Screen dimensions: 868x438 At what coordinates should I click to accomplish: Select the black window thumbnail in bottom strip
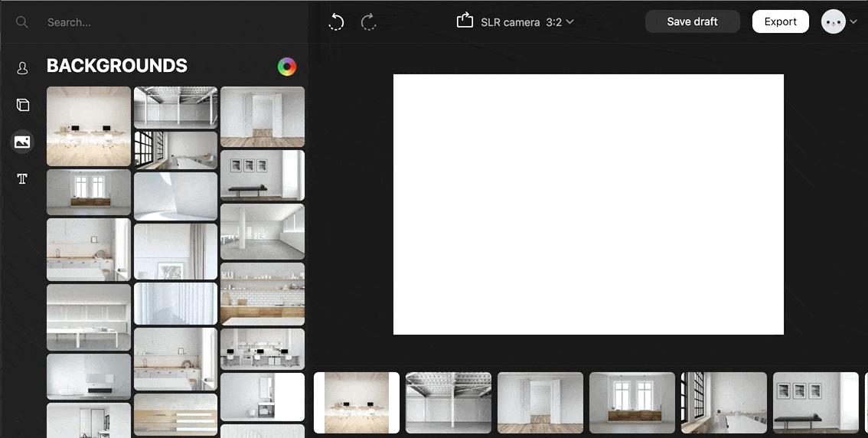click(724, 403)
